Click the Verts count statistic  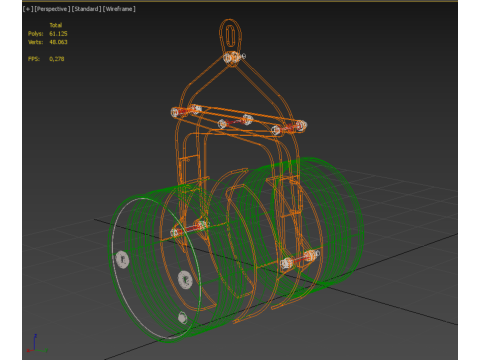tap(58, 42)
